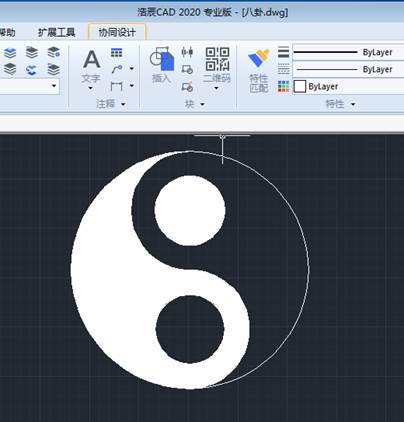Switch to the 协同设计 tab

(117, 32)
